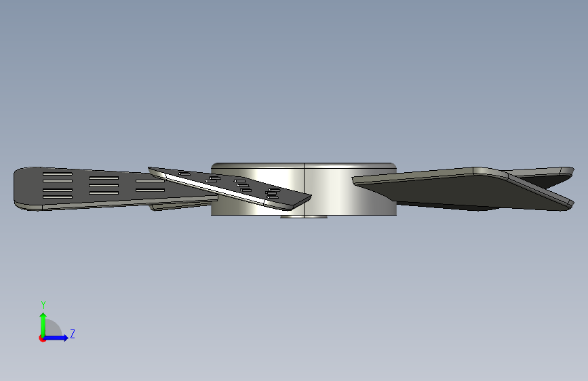Pick the right-hand smooth blade

463,189
